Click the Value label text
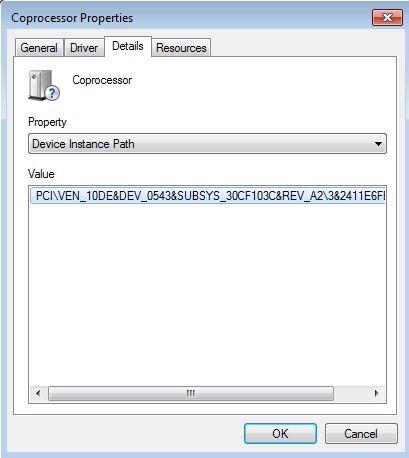This screenshot has height=458, width=409. [x=41, y=174]
